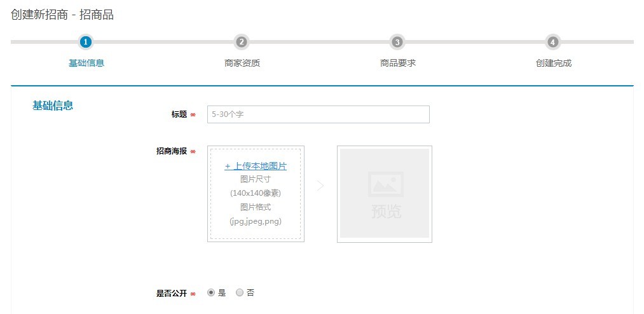Select the step 3 numbered circle
Image resolution: width=644 pixels, height=314 pixels.
click(x=397, y=42)
